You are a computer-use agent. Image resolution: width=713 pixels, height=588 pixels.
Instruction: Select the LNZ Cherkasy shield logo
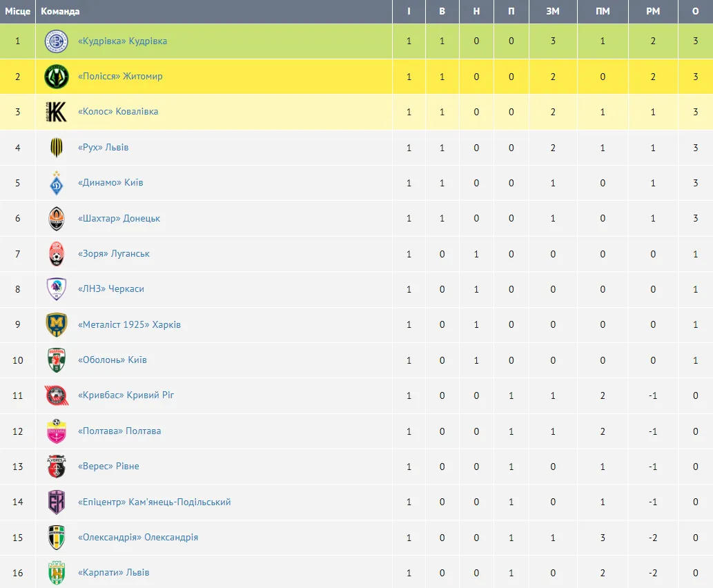57,289
